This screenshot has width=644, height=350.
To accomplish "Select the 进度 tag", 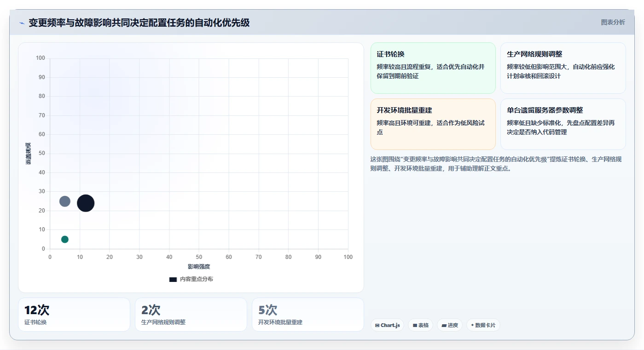I will point(450,325).
